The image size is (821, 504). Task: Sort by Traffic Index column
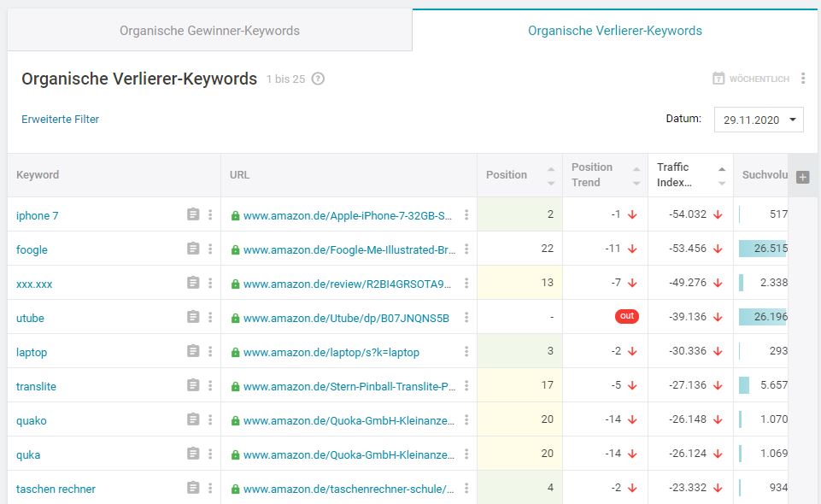[x=722, y=176]
